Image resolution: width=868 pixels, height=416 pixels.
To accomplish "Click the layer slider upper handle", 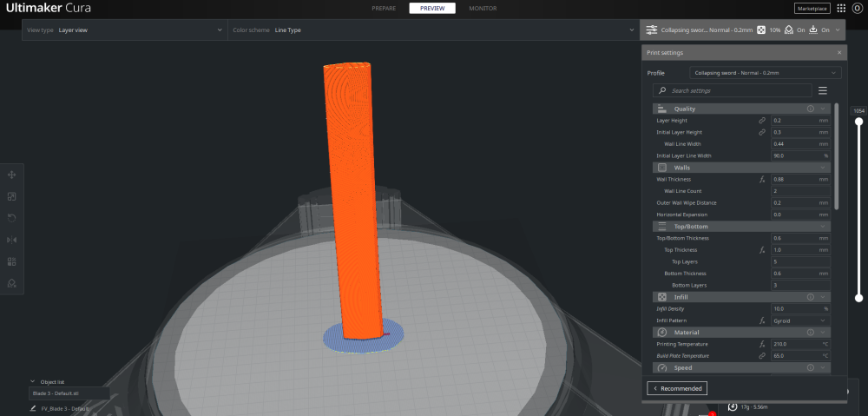I will [858, 122].
